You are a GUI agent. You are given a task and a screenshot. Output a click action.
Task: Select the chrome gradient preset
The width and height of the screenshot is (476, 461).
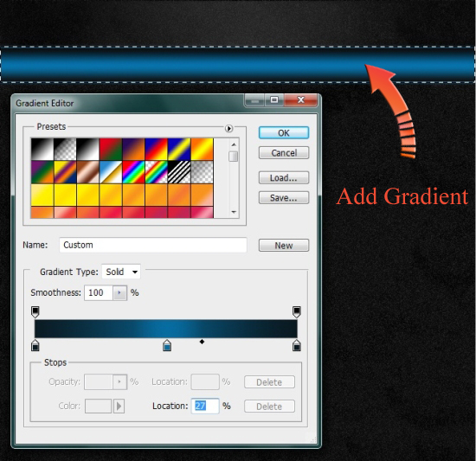pos(111,172)
